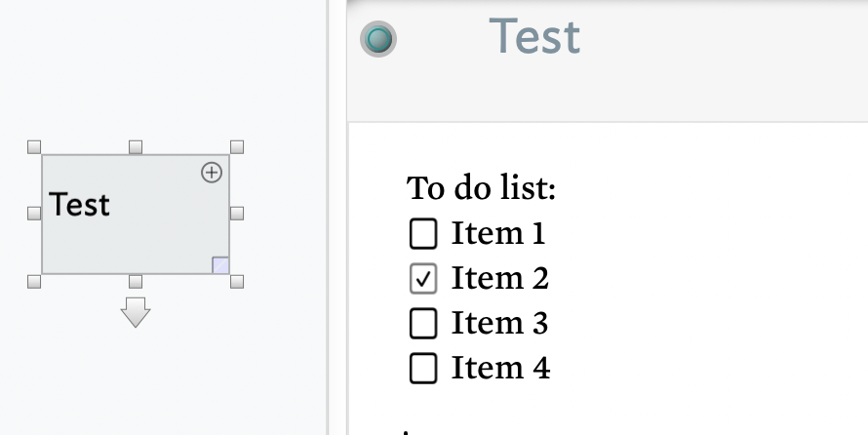This screenshot has width=868, height=435.
Task: Click the down arrow below the Test note
Action: coord(136,312)
